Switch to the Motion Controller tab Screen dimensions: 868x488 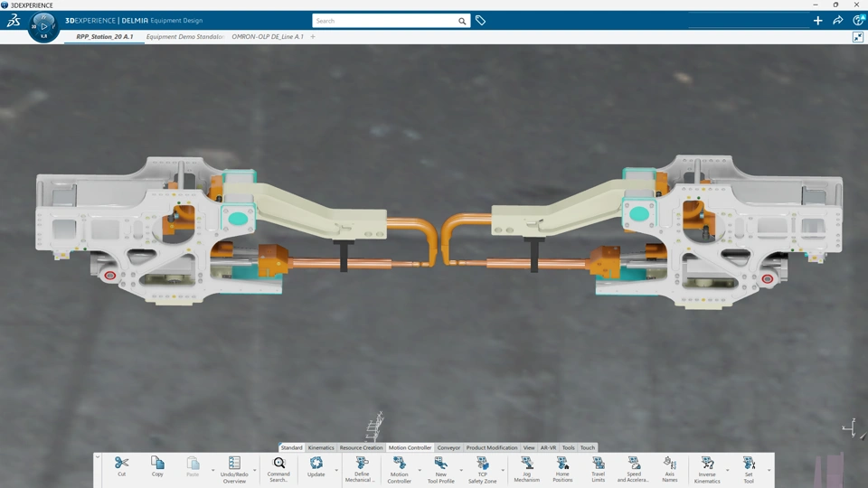coord(410,447)
